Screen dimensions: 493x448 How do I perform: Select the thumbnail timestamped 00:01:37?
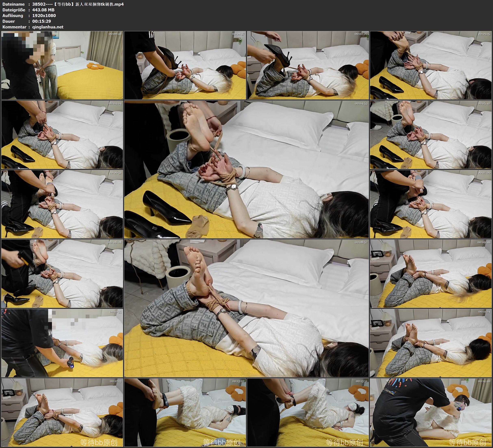[185, 65]
